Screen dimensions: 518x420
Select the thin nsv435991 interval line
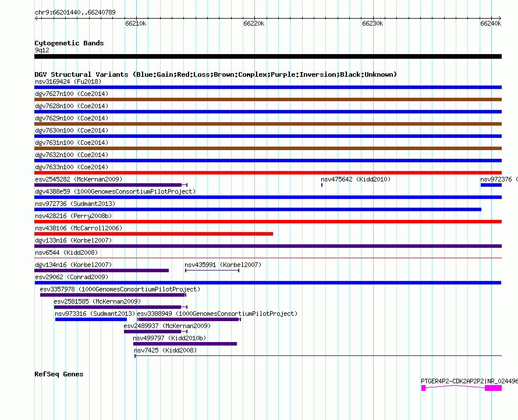tap(212, 270)
